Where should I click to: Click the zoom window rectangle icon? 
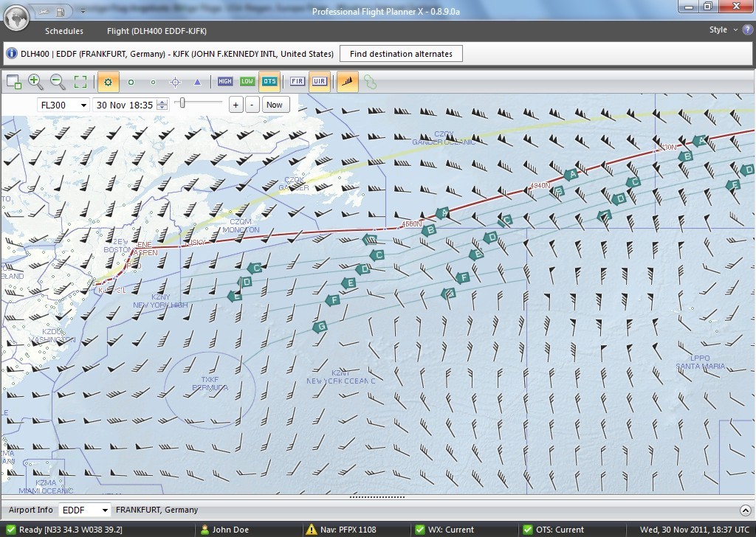tap(14, 82)
